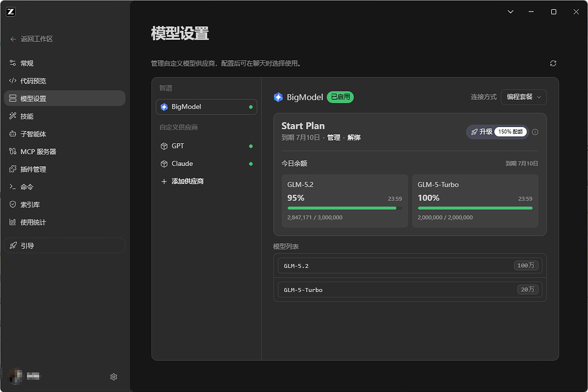Select the GPT custom provider
588x392 pixels.
point(206,146)
